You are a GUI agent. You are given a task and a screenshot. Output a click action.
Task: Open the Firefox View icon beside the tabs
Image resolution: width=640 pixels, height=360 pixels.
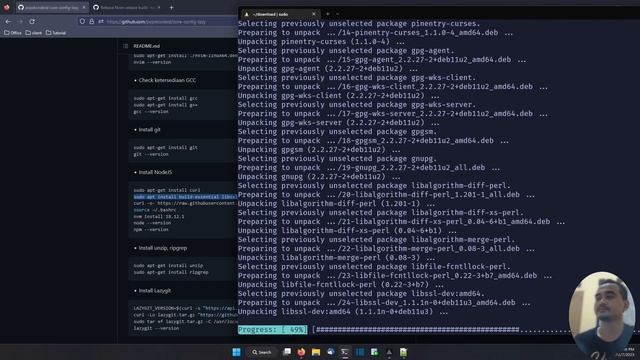tap(6, 7)
